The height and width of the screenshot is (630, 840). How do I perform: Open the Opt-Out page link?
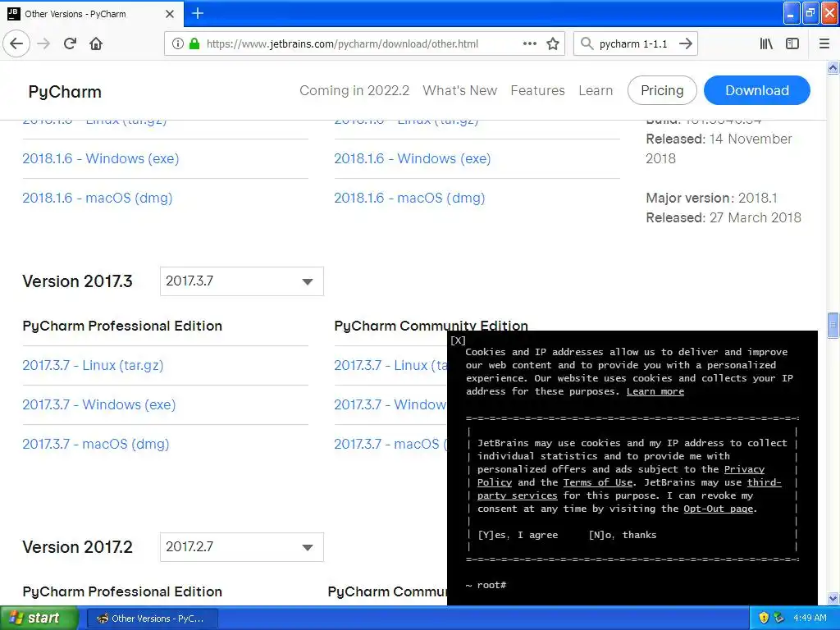tap(718, 509)
